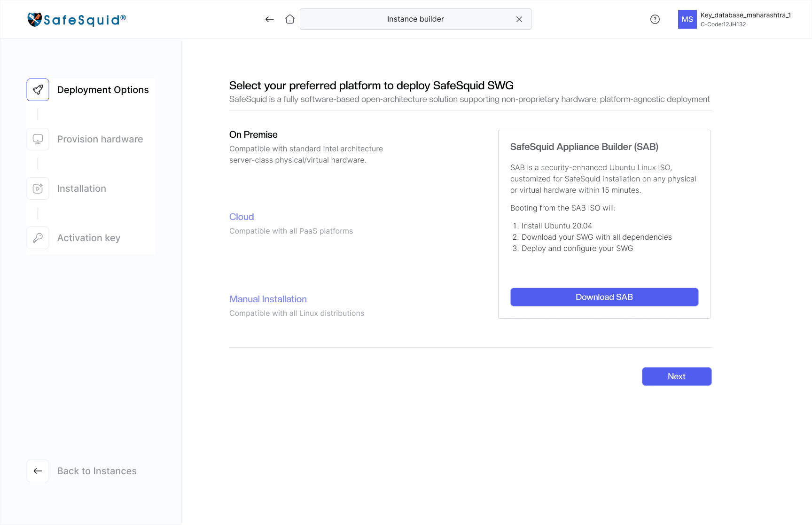The height and width of the screenshot is (525, 812).
Task: Click the SafeSquid logo
Action: point(77,19)
